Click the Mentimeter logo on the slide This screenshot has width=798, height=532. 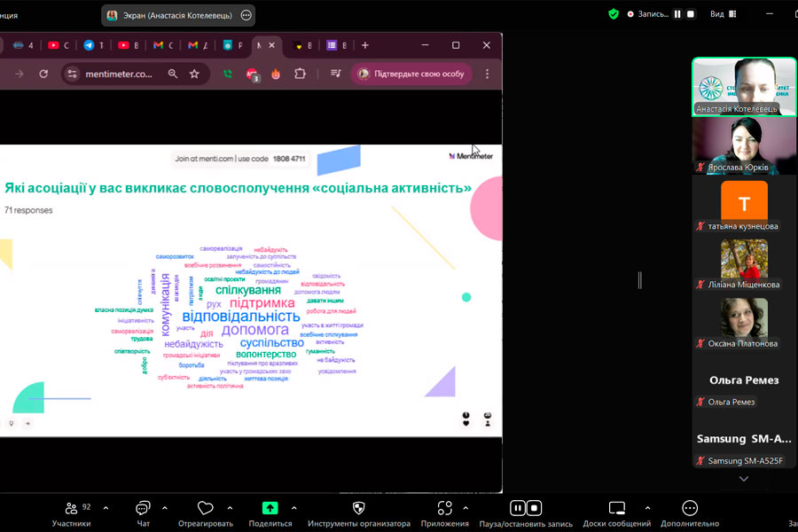[471, 156]
